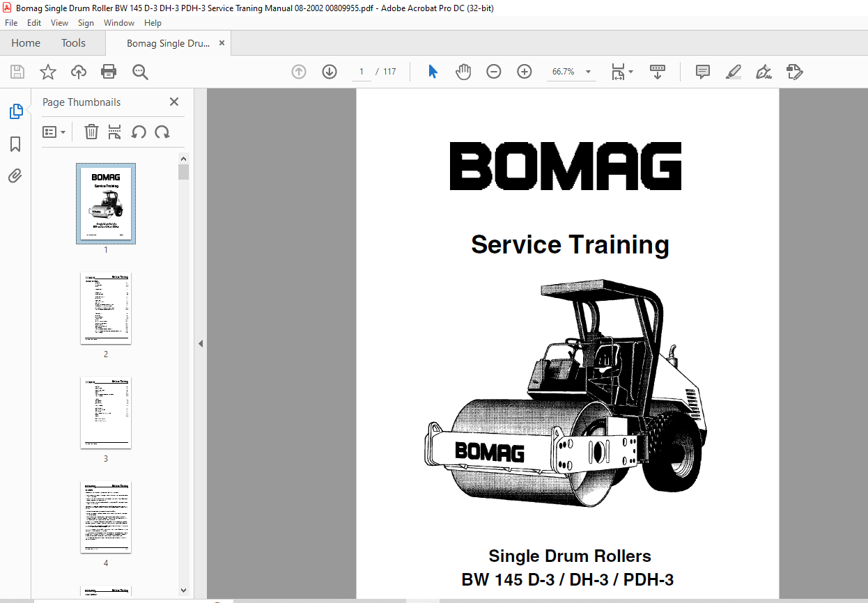Open fit page options dropdown arrow

(630, 71)
